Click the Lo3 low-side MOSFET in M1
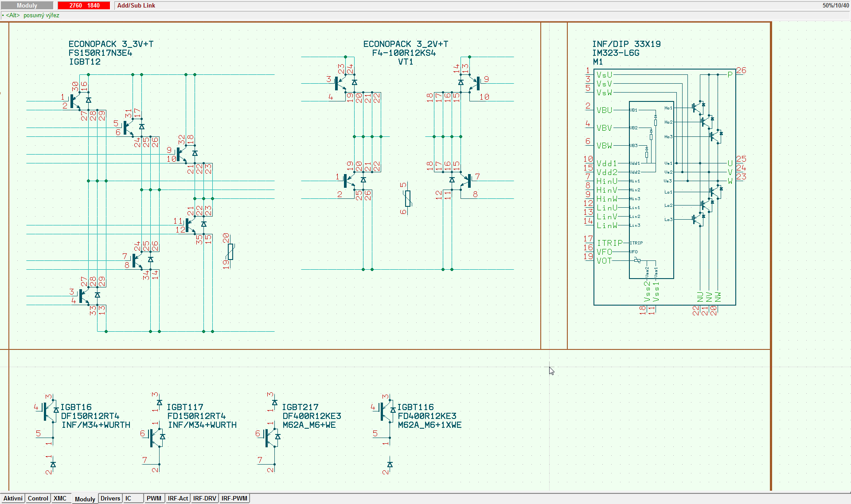 click(x=698, y=218)
